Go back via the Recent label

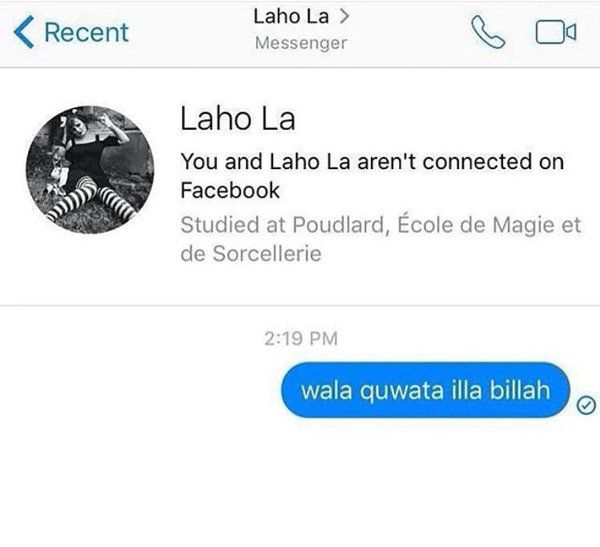[x=86, y=32]
